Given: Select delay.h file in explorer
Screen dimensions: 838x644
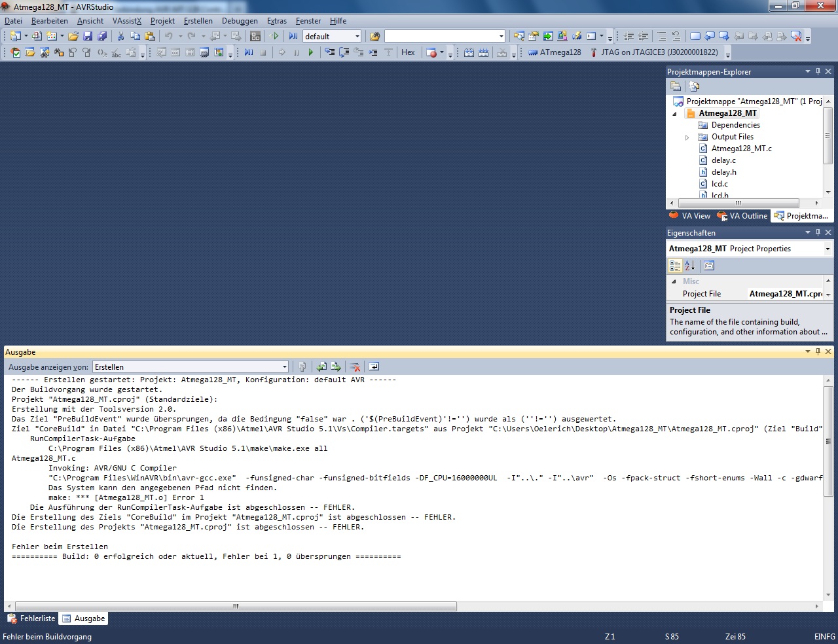Looking at the screenshot, I should [x=723, y=172].
